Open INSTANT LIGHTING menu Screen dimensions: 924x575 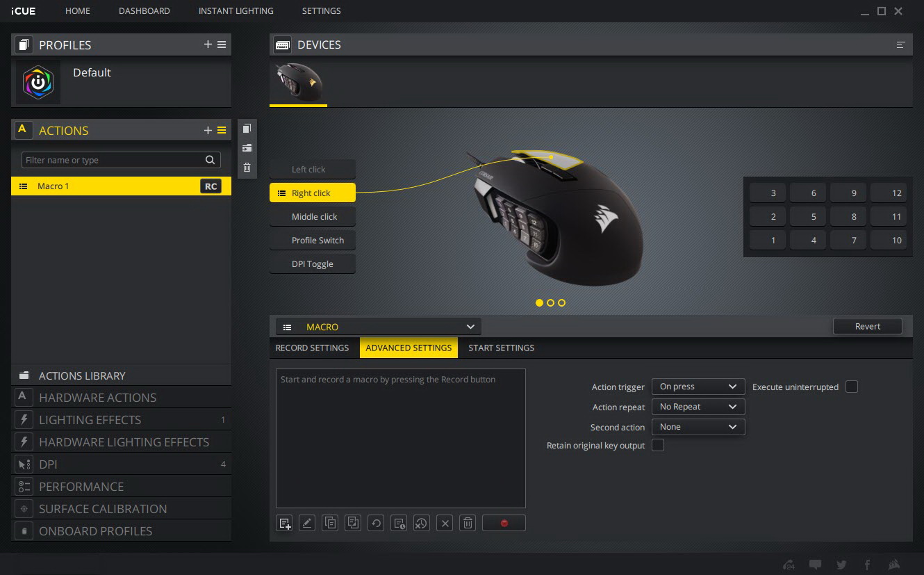click(236, 11)
